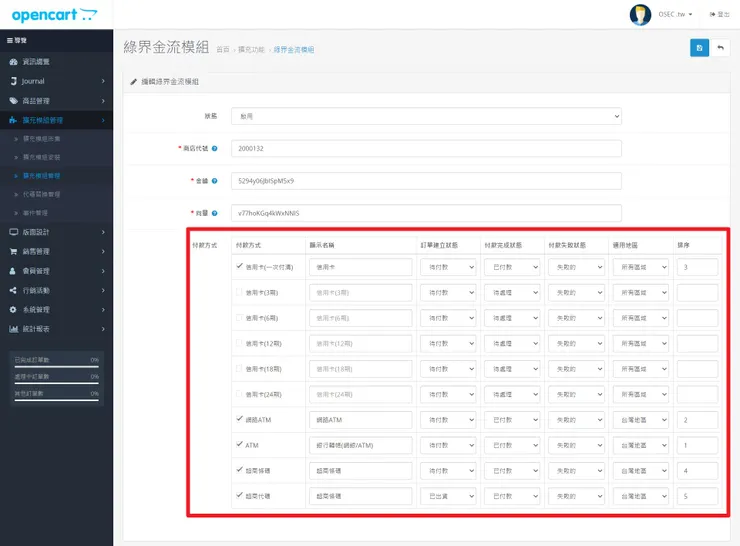Image resolution: width=740 pixels, height=546 pixels.
Task: Enable 信用卡(18期) payment checkbox
Action: tap(239, 369)
